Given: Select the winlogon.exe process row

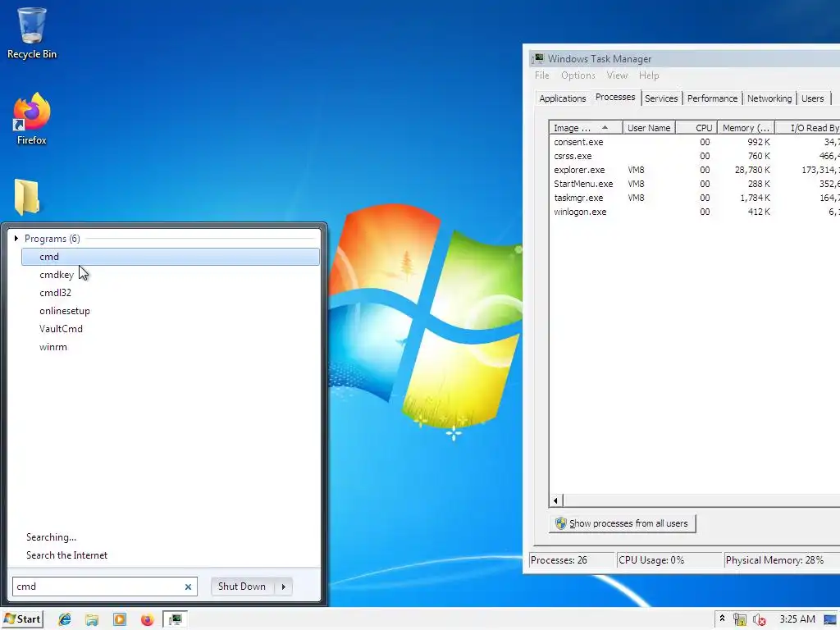Looking at the screenshot, I should tap(695, 212).
